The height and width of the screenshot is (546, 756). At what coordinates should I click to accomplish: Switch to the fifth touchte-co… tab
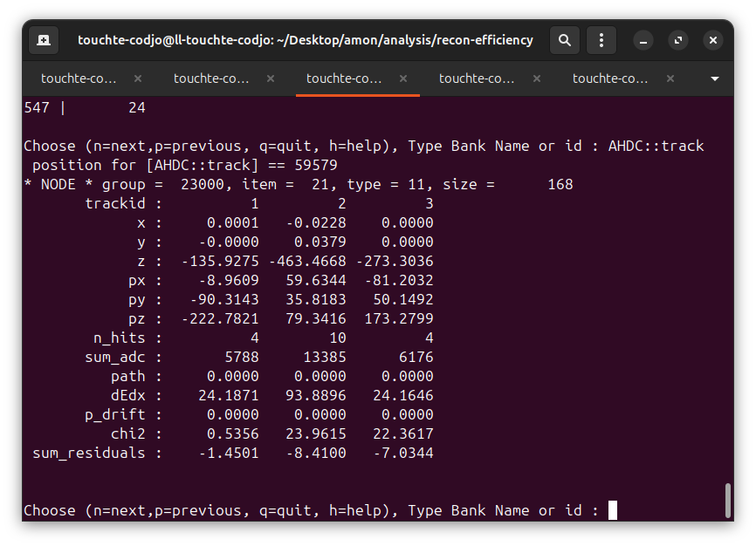point(610,78)
